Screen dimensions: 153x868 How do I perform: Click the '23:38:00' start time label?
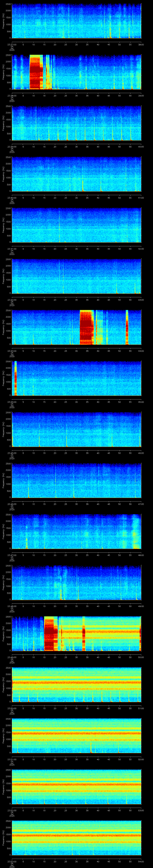pos(12,96)
